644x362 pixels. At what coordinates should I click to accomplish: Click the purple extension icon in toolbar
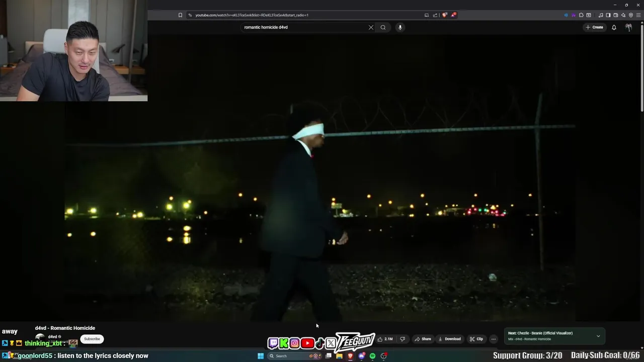(574, 15)
